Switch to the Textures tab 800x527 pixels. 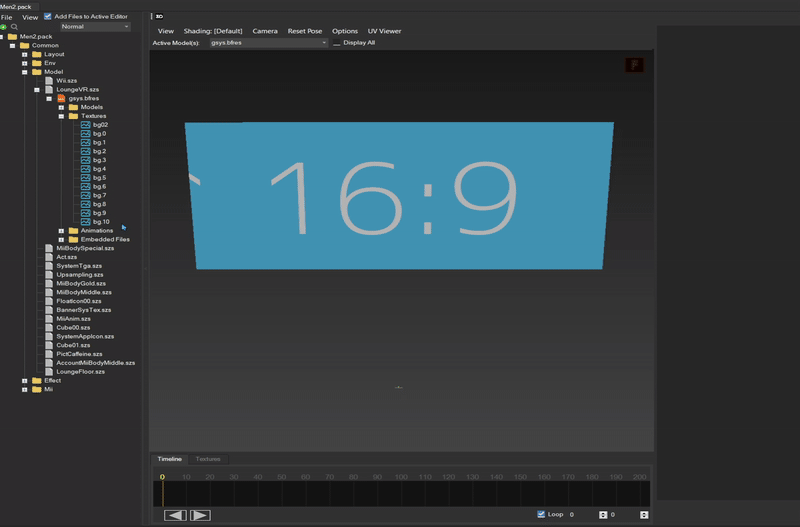tap(208, 459)
